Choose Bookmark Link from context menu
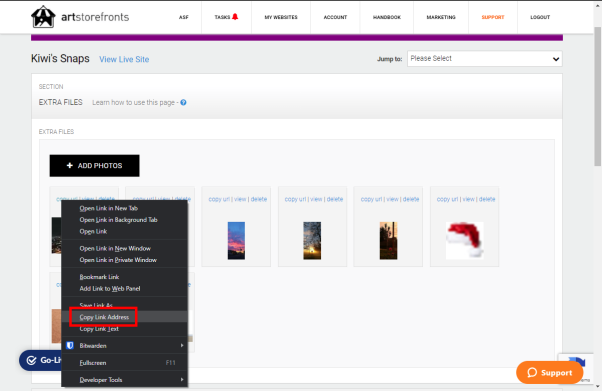The image size is (602, 391). pyautogui.click(x=124, y=277)
